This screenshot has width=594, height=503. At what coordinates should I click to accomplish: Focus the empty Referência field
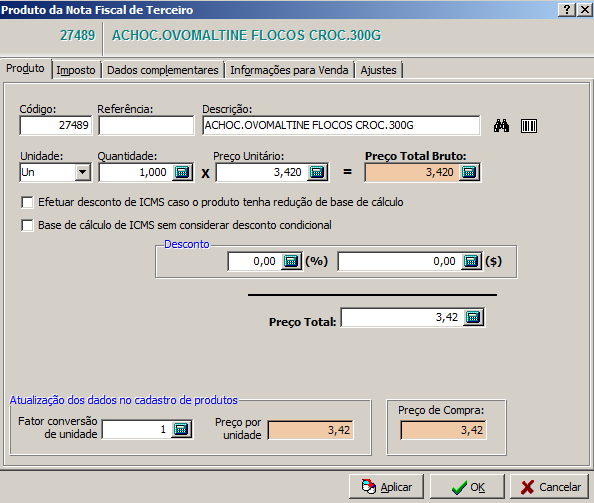pyautogui.click(x=146, y=125)
